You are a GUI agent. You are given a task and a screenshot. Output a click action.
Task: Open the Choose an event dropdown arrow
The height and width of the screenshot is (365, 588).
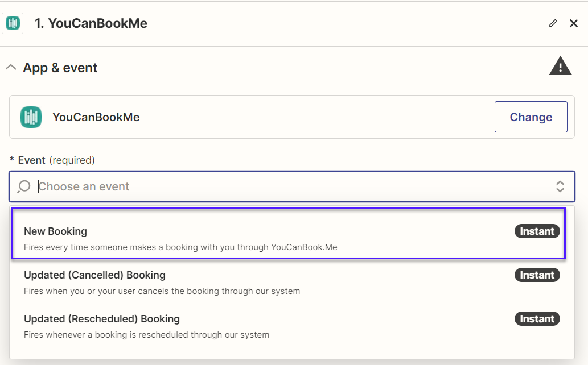[x=560, y=186]
